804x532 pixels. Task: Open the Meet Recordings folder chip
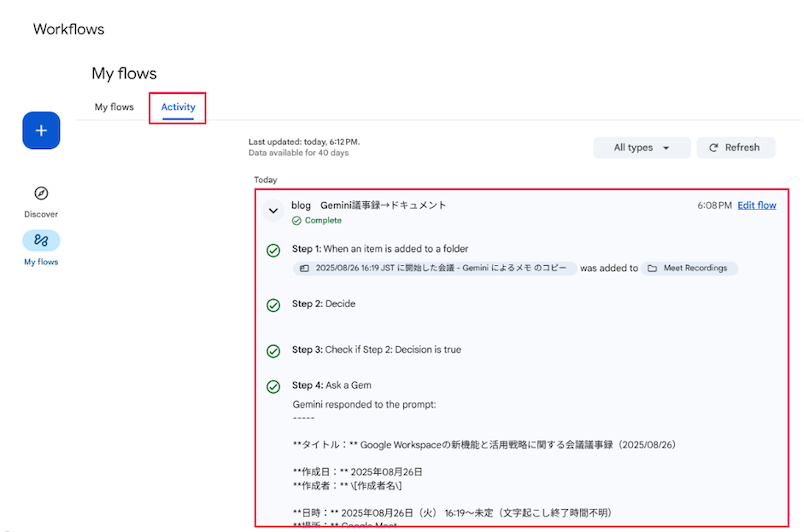(x=689, y=268)
